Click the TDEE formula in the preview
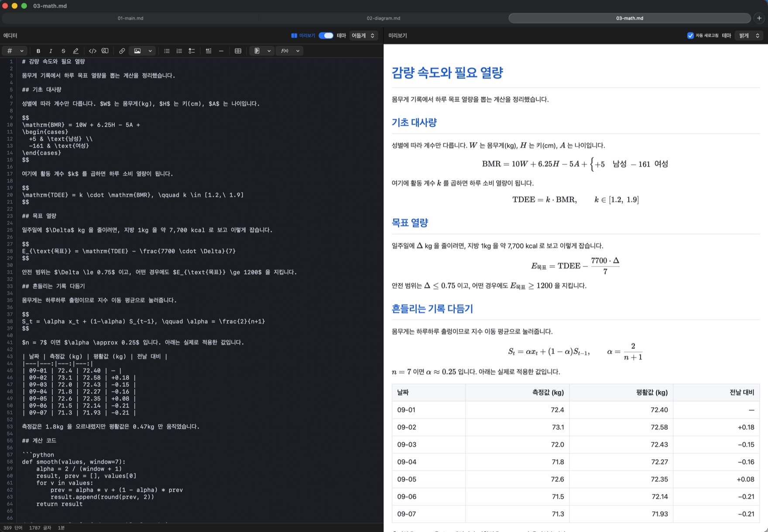The image size is (768, 532). [x=576, y=200]
